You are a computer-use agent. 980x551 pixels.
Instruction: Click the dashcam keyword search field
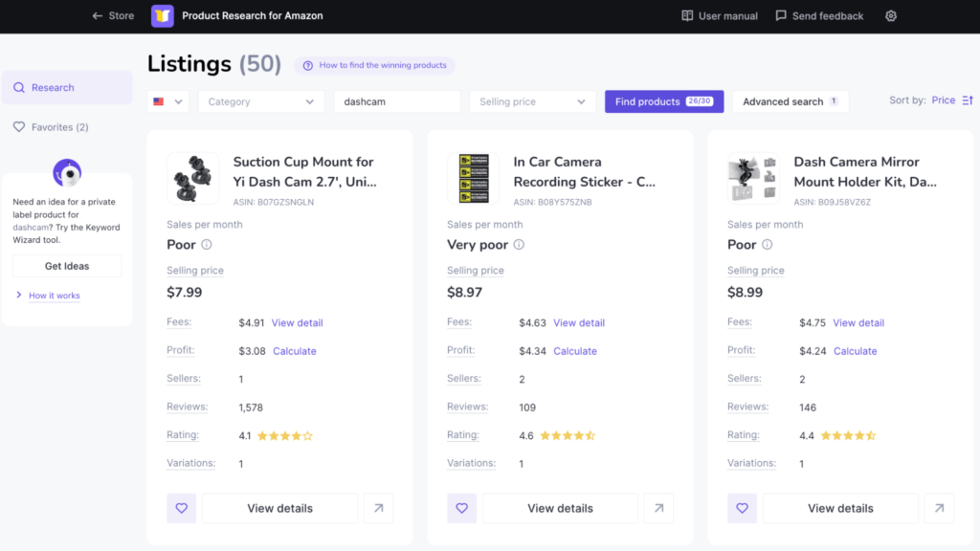click(x=397, y=101)
